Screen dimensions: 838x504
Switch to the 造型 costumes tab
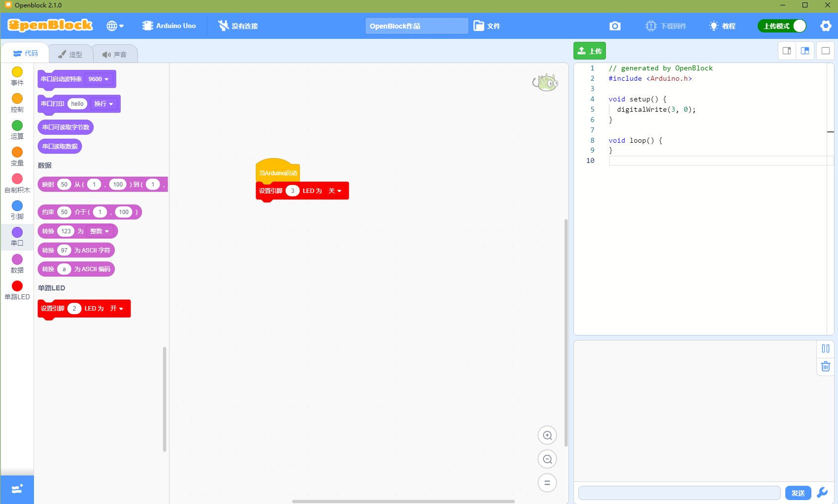pos(70,54)
